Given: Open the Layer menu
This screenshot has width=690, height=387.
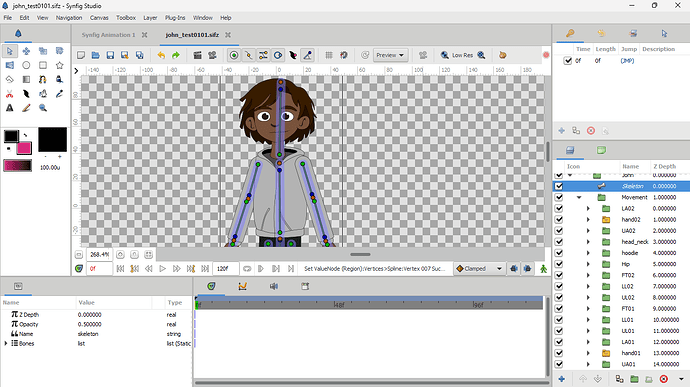Looking at the screenshot, I should pyautogui.click(x=150, y=18).
